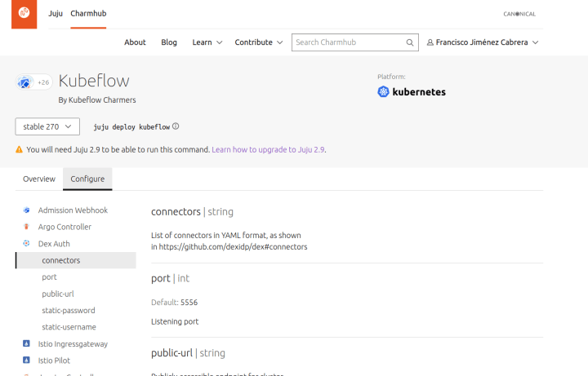Screen dimensions: 588x376
Task: Select the port sidebar option
Action: (x=49, y=277)
